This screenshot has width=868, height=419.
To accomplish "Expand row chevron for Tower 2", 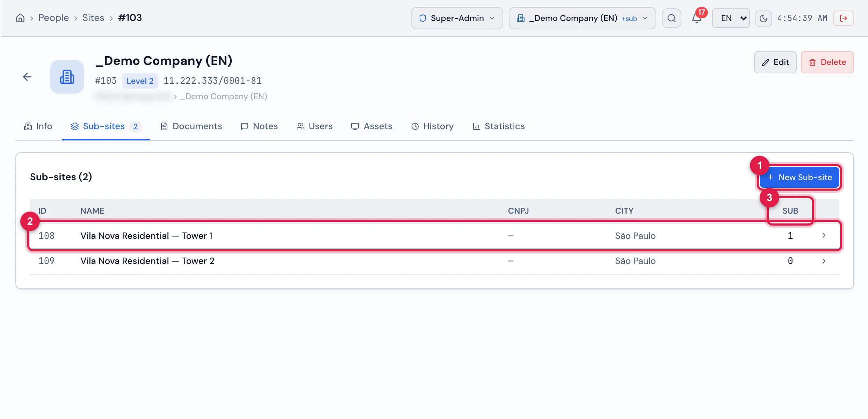I will [x=824, y=261].
